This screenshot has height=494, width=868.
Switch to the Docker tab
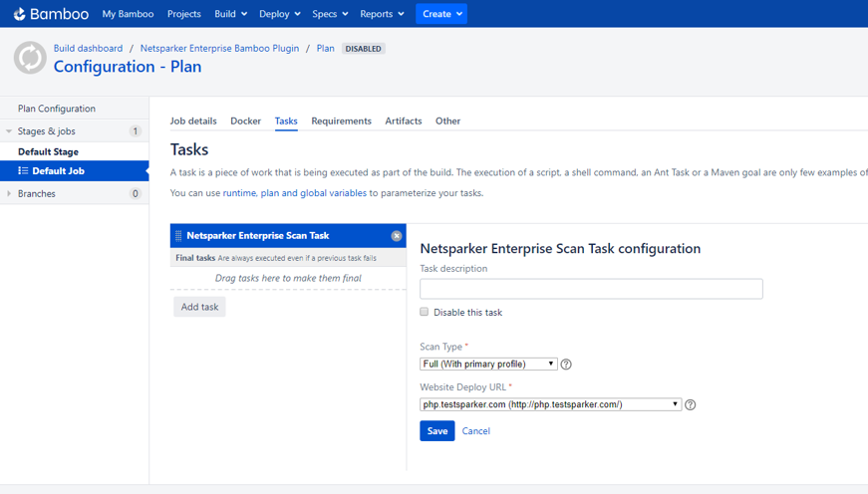tap(245, 122)
